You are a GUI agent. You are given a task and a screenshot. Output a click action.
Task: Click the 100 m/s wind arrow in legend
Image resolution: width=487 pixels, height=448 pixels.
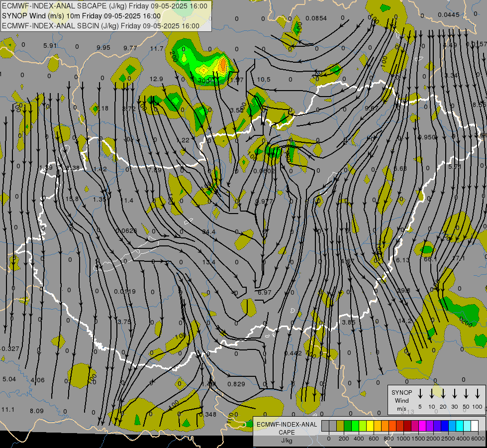(x=478, y=393)
